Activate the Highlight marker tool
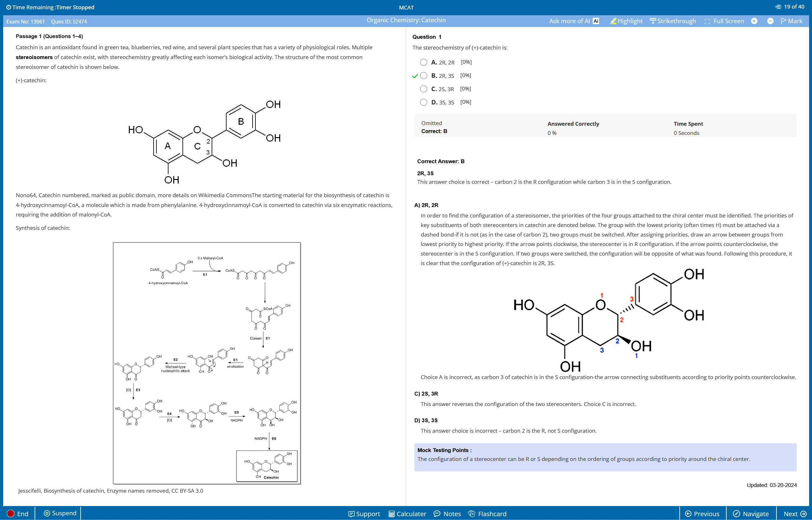The width and height of the screenshot is (812, 520). pos(626,21)
